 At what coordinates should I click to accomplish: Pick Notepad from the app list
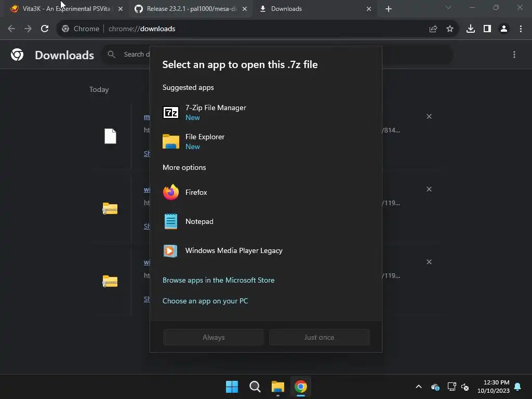(x=265, y=221)
